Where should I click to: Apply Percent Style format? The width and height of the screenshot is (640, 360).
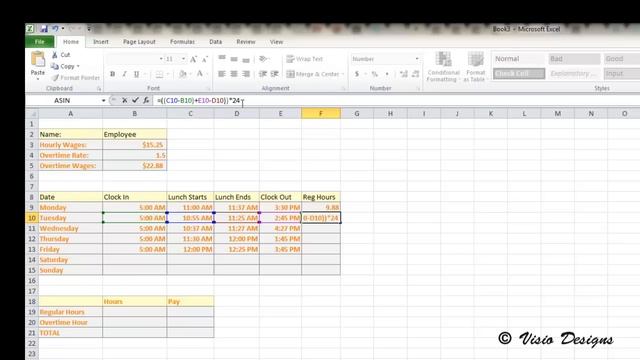[x=375, y=74]
